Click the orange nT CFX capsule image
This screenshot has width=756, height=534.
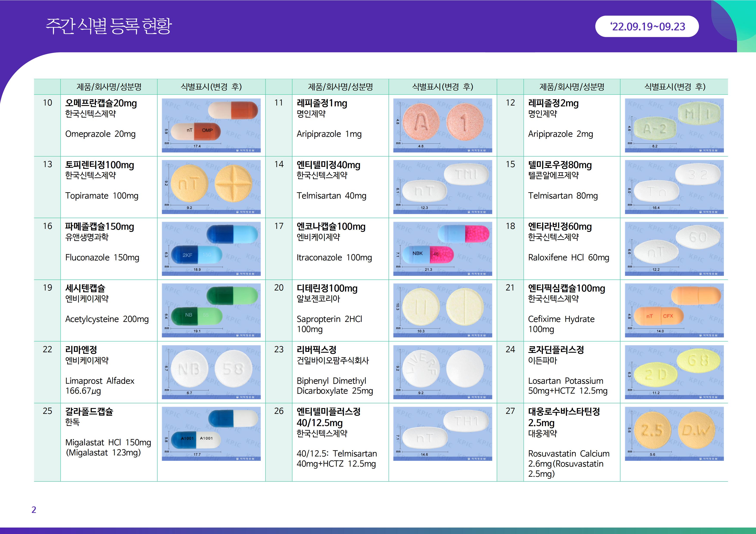[x=674, y=310]
